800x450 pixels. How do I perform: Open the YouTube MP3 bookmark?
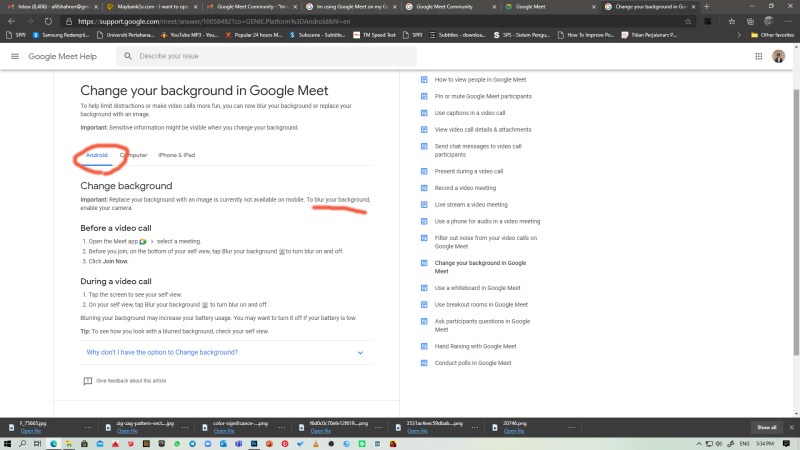(189, 35)
